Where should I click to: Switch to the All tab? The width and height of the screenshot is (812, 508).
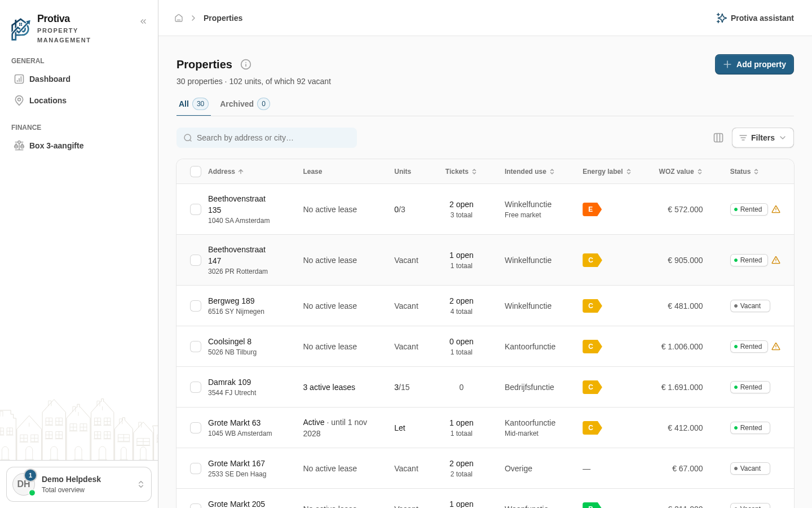[193, 104]
